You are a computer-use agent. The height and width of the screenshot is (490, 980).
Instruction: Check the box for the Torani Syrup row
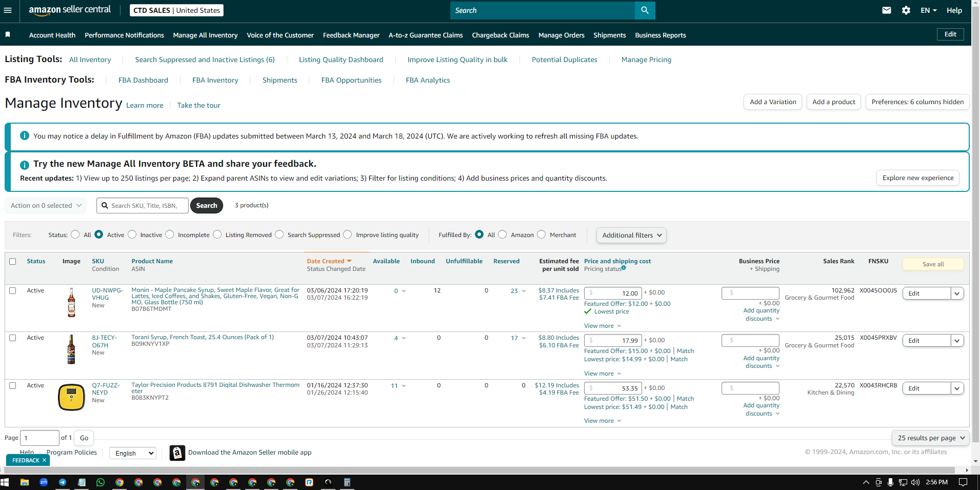coord(13,338)
